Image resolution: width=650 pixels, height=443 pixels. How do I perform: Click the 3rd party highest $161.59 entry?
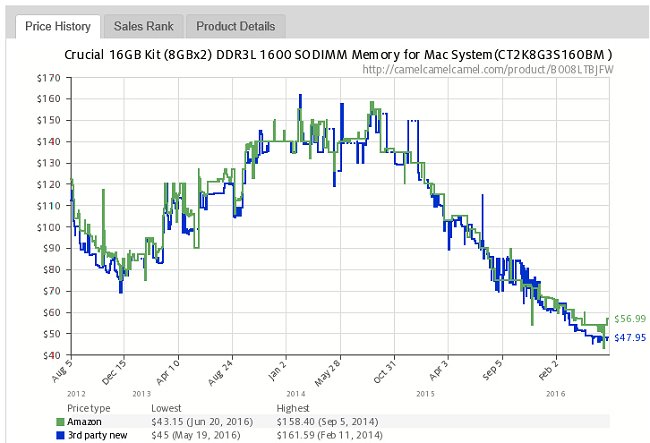pos(330,435)
